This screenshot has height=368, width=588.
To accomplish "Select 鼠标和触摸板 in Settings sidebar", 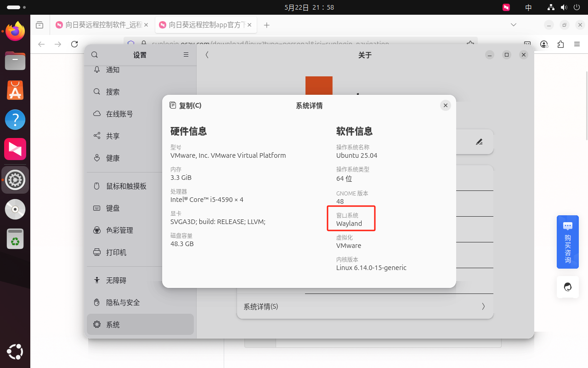I will point(140,186).
